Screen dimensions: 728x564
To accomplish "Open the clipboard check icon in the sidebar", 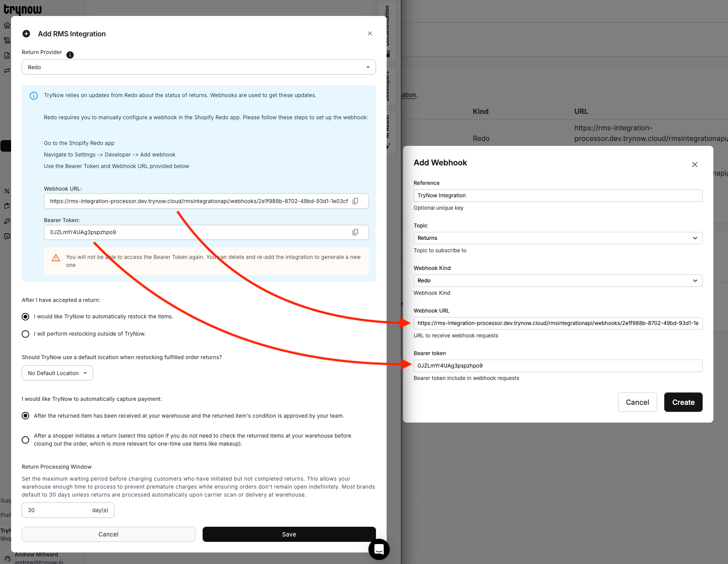I will pos(7,206).
